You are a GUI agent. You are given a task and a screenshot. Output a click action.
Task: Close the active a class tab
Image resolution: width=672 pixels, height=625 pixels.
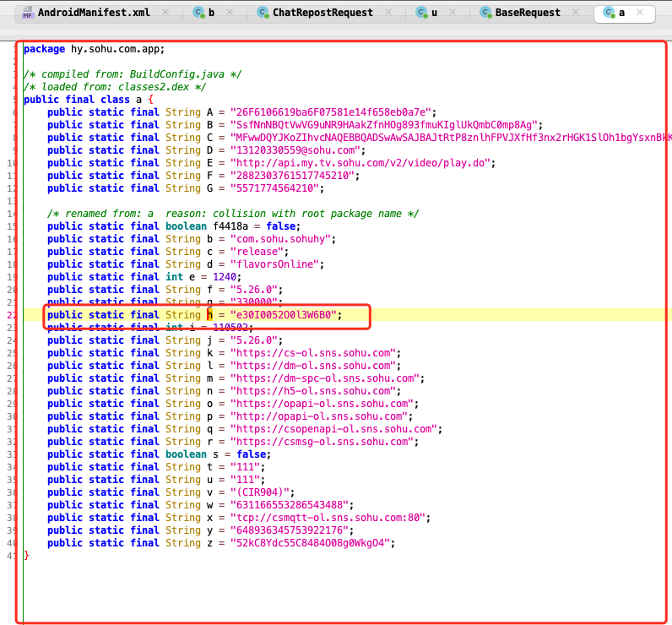pos(640,13)
